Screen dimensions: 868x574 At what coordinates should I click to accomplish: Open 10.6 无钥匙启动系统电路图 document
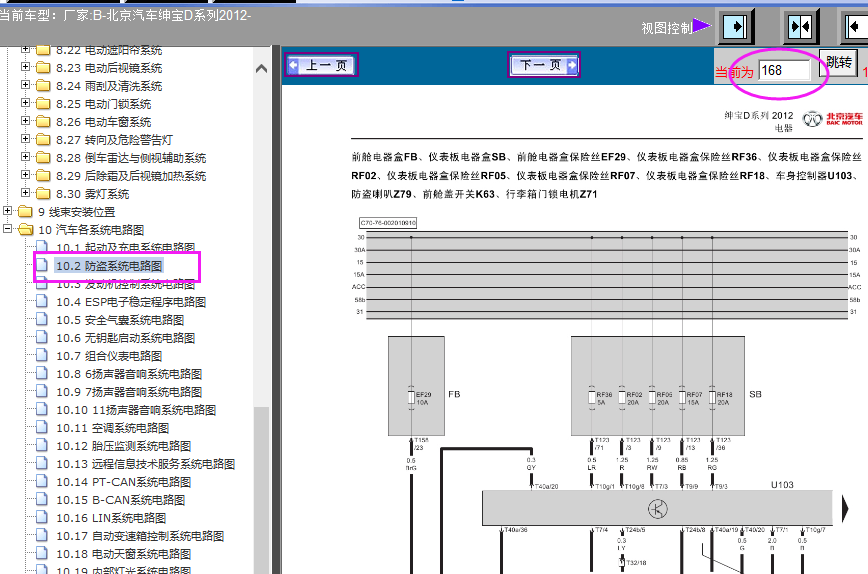(x=126, y=338)
